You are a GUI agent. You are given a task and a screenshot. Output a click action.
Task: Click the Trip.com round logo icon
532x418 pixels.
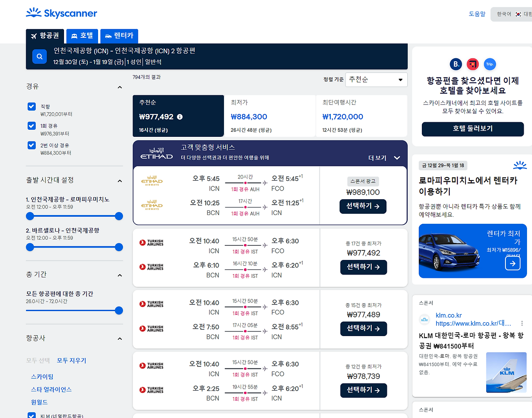coord(490,64)
